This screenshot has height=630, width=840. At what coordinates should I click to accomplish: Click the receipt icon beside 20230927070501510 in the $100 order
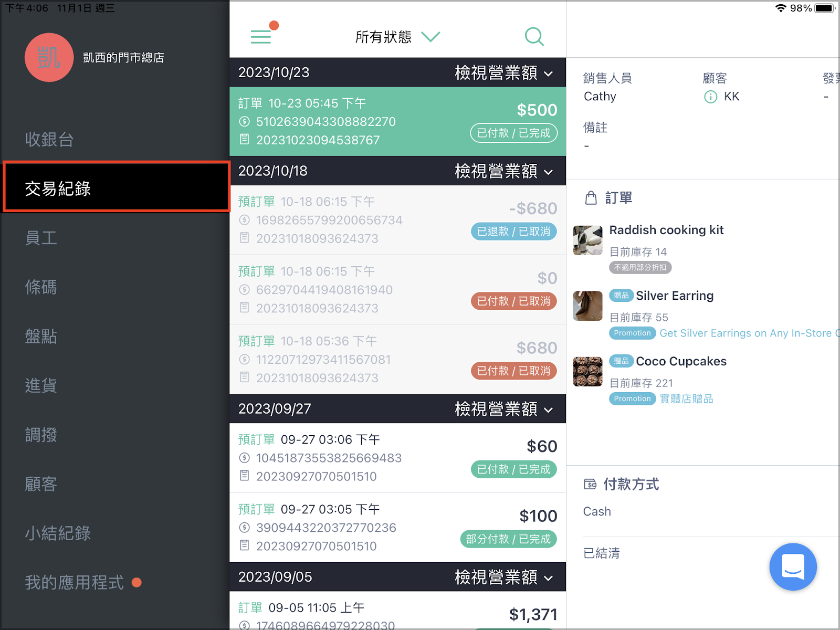point(244,545)
